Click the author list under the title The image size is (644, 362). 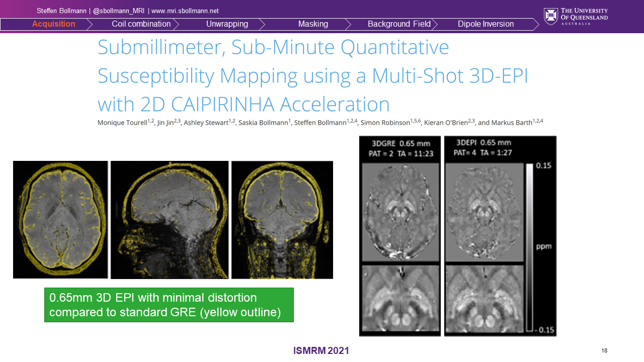pos(320,122)
